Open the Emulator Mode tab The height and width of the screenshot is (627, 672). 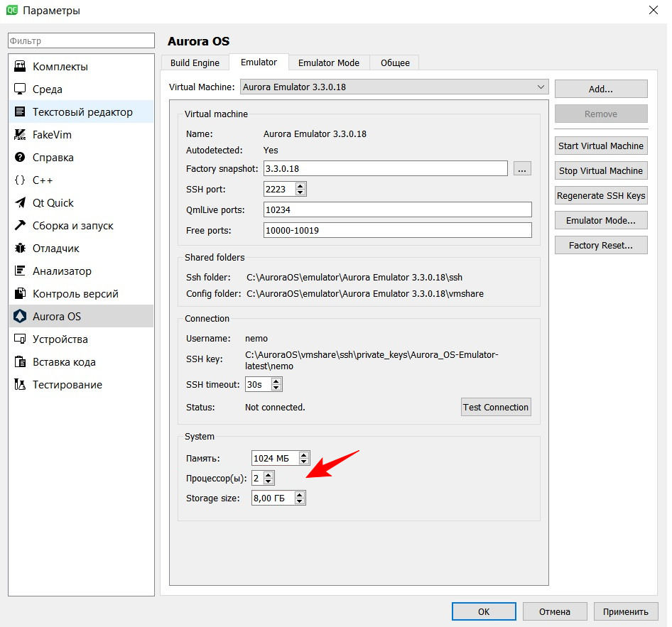[329, 63]
